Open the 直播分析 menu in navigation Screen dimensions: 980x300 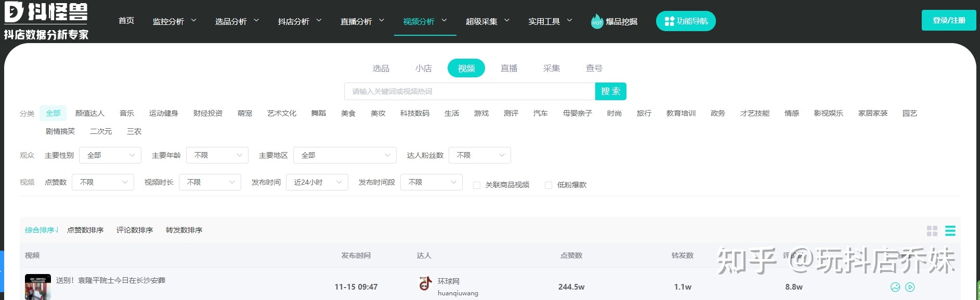click(x=362, y=21)
